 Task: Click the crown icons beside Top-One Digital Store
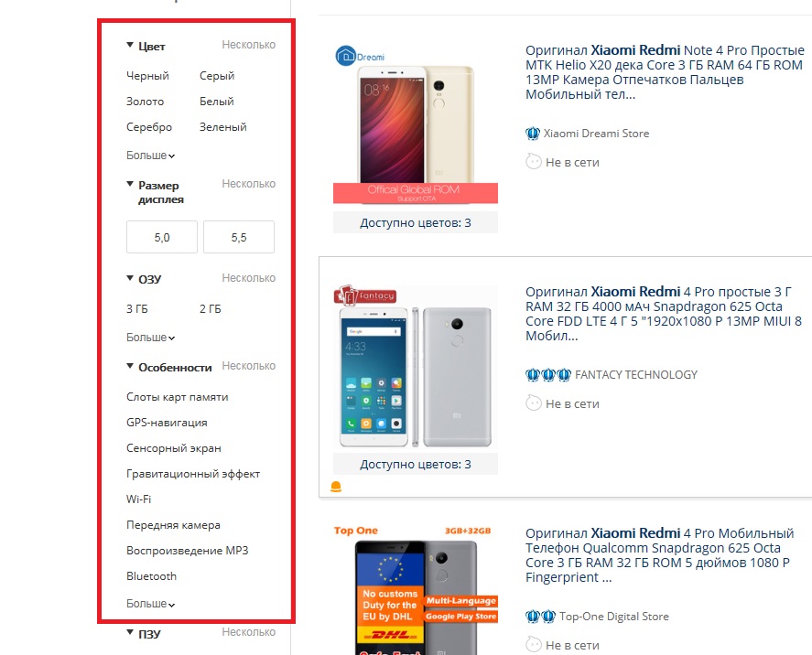(x=540, y=617)
